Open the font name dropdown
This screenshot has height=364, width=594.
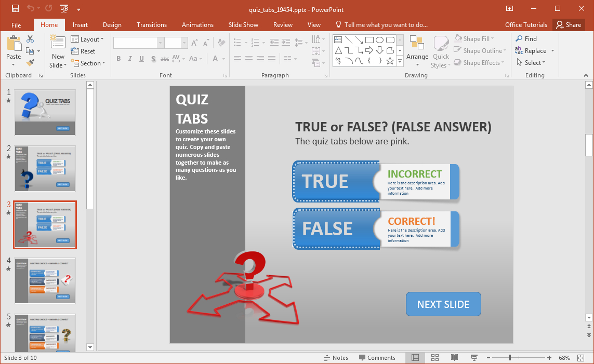pos(160,43)
